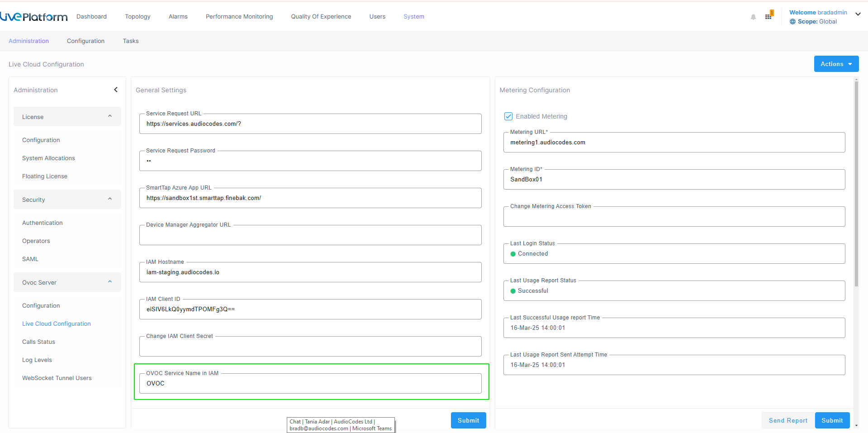Click Last Usage Report Status field
Viewport: 868px width, 433px height.
tap(674, 290)
